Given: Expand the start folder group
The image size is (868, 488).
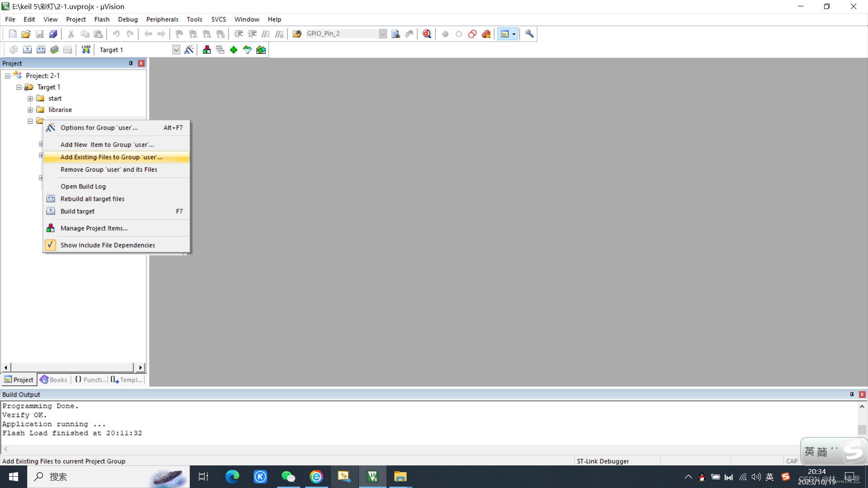Looking at the screenshot, I should (30, 99).
